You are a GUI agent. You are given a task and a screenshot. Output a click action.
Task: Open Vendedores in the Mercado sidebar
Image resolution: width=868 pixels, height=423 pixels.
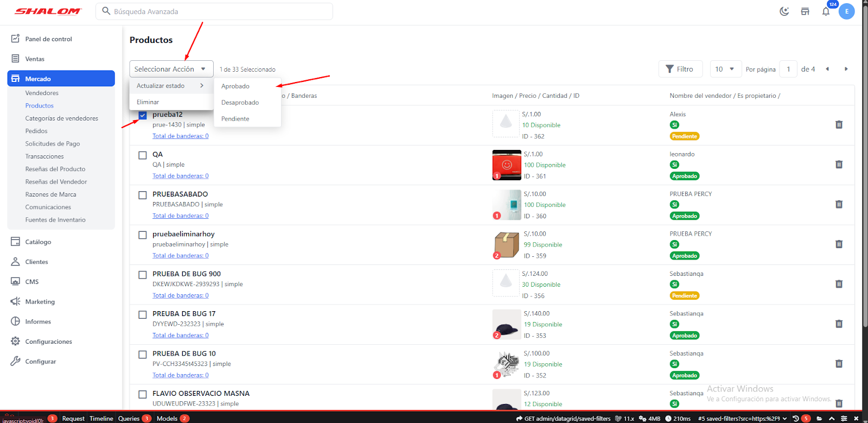42,93
